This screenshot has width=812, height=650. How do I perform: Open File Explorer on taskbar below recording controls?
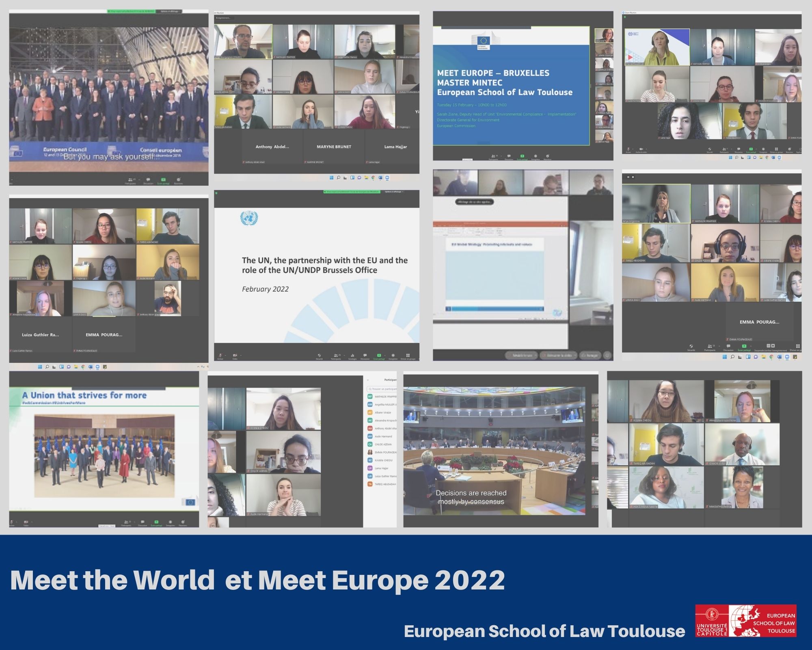[763, 357]
